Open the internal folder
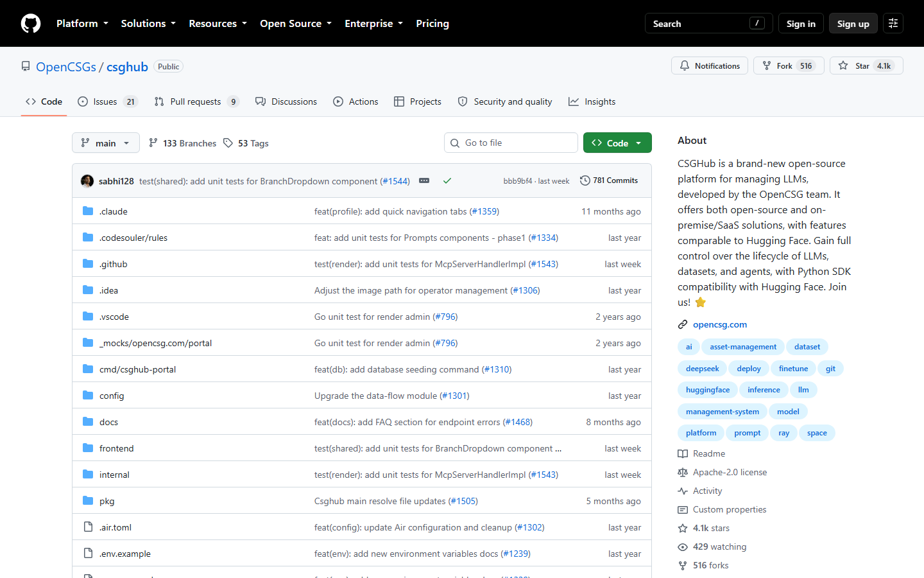The width and height of the screenshot is (924, 578). click(x=114, y=475)
